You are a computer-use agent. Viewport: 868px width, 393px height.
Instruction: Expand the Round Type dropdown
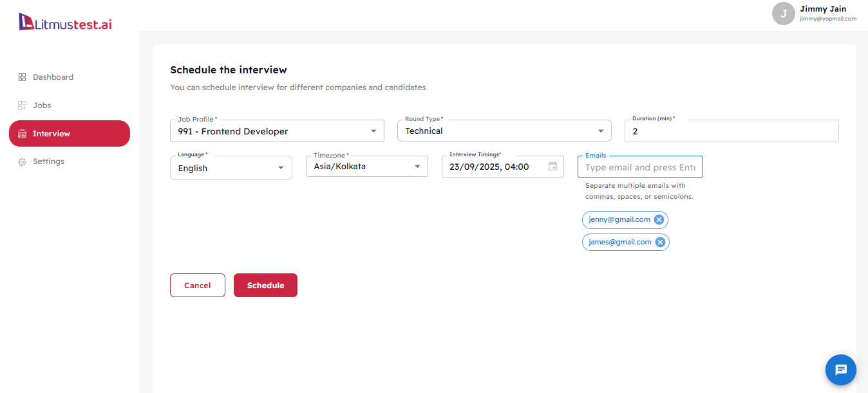[x=601, y=131]
